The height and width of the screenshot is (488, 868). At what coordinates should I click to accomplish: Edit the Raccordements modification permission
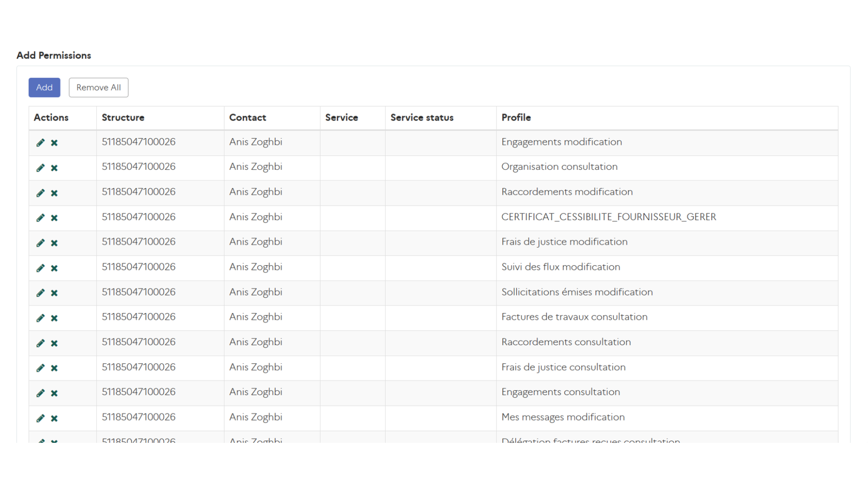(40, 193)
